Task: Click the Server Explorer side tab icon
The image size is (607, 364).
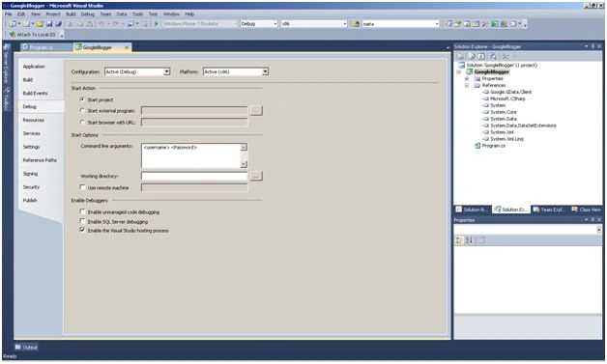Action: pyautogui.click(x=6, y=46)
